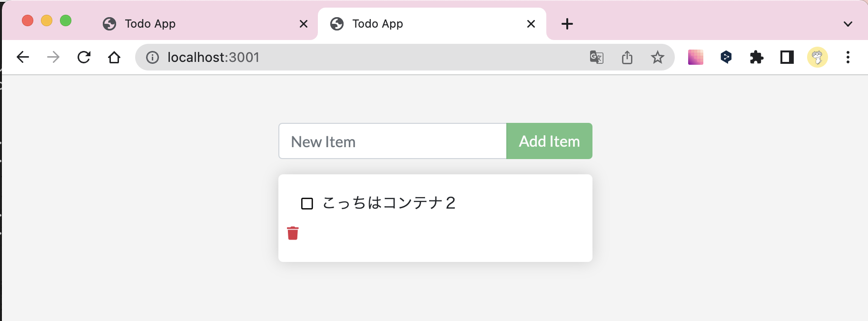The image size is (868, 321).
Task: Open the Chrome three-dot menu
Action: (x=848, y=58)
